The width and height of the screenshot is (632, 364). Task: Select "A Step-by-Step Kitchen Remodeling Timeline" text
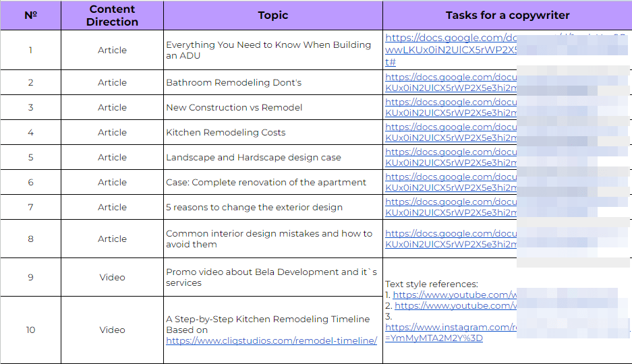pyautogui.click(x=268, y=320)
